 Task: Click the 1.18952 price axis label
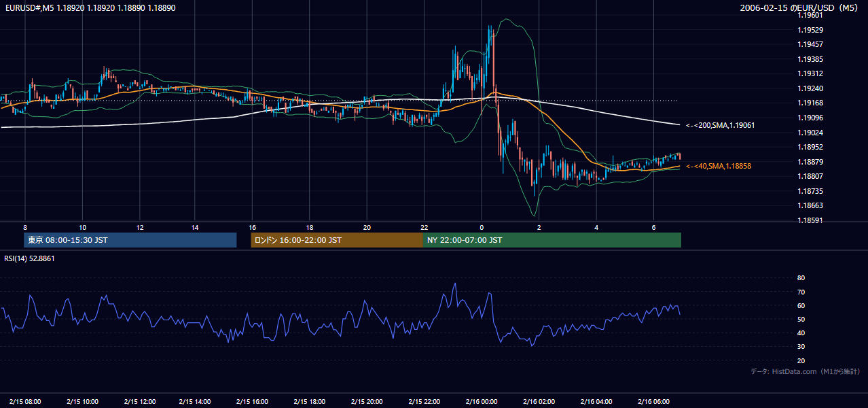click(810, 147)
